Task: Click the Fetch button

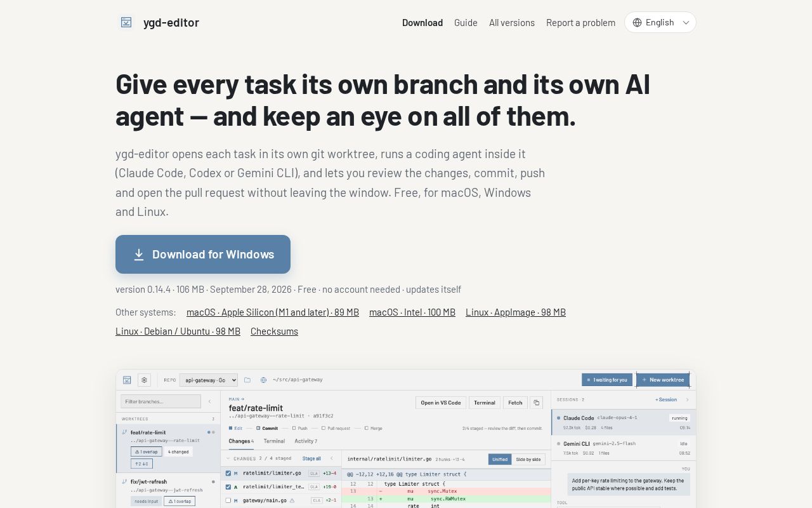Action: [515, 403]
